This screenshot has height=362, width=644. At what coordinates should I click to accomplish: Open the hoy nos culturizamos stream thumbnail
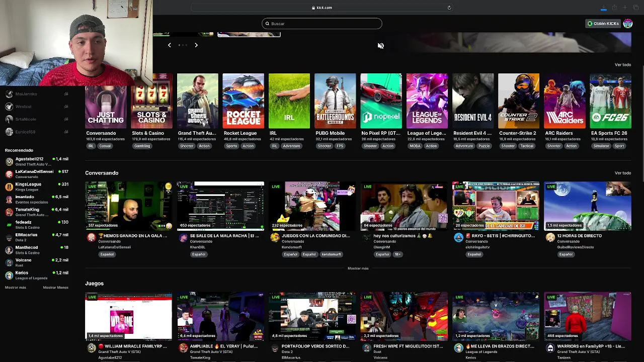pos(404,206)
